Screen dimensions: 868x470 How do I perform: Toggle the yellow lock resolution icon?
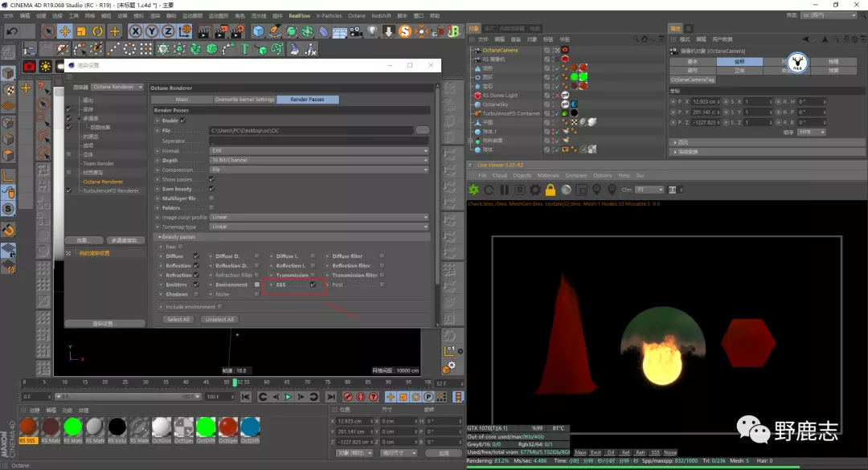point(551,190)
